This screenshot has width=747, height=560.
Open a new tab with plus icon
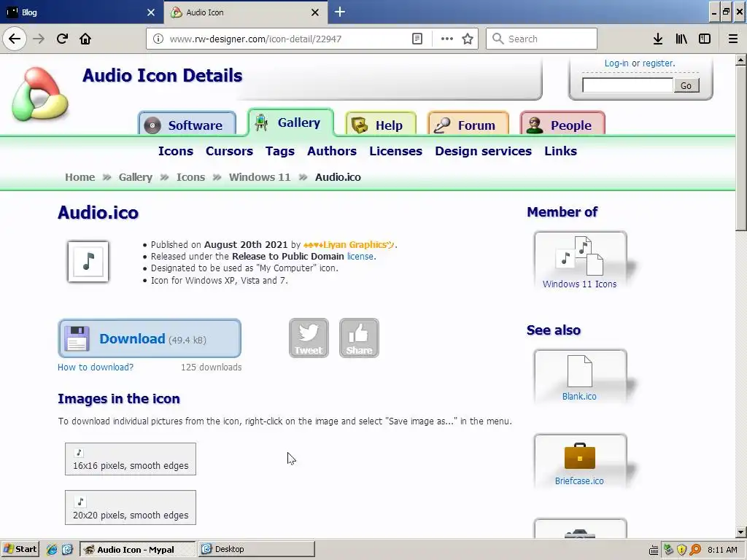[x=340, y=12]
